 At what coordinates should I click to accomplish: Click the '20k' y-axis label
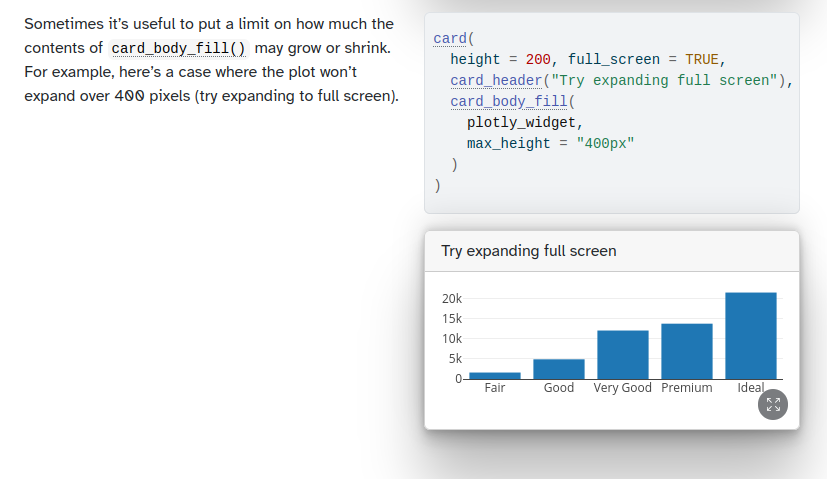(452, 299)
